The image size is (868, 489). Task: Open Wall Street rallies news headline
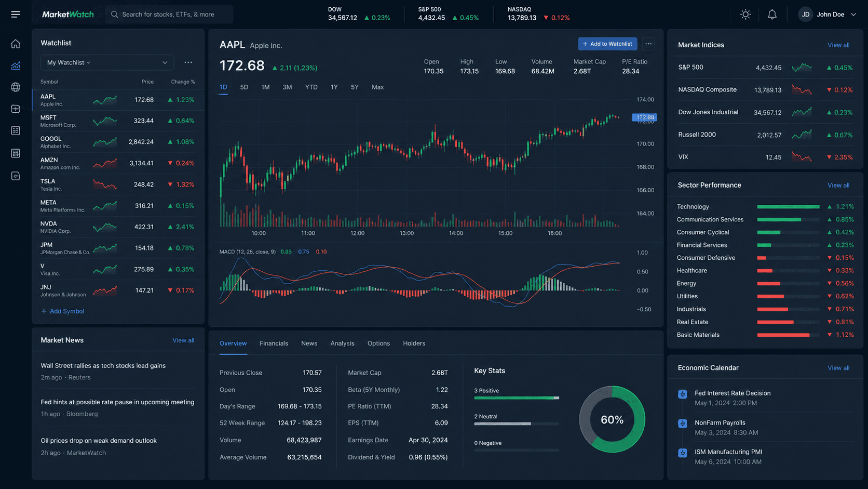(x=103, y=366)
